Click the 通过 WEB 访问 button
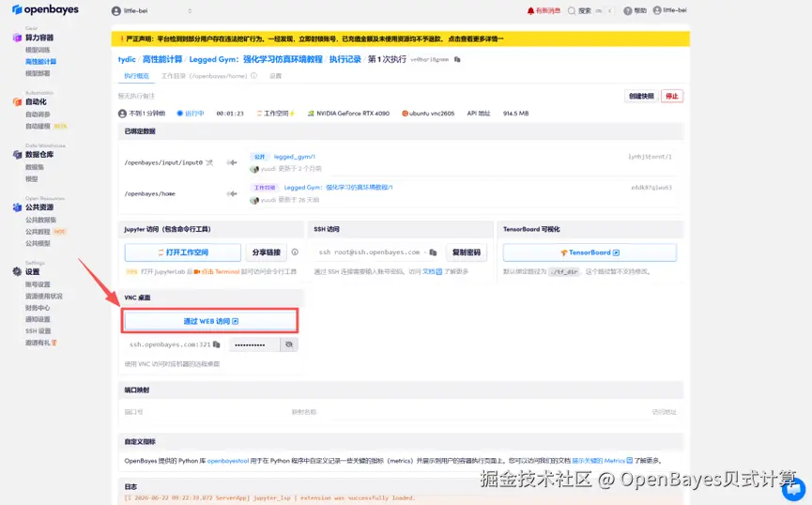 (x=210, y=321)
